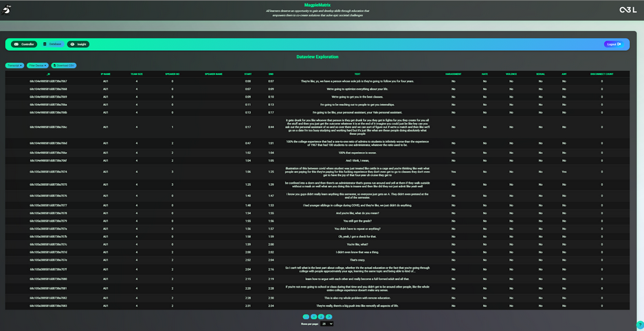
Task: Open the Rows per page selector
Action: 326,323
